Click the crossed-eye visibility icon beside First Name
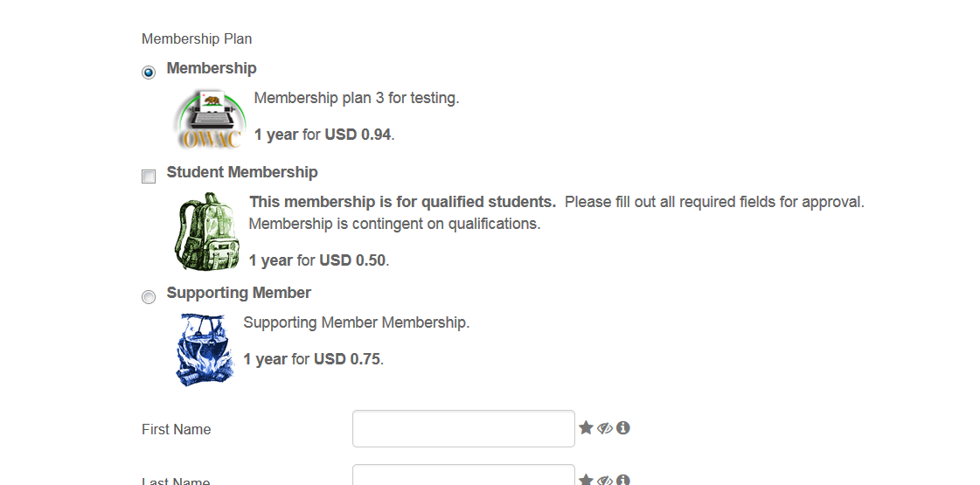The image size is (980, 485). click(604, 428)
